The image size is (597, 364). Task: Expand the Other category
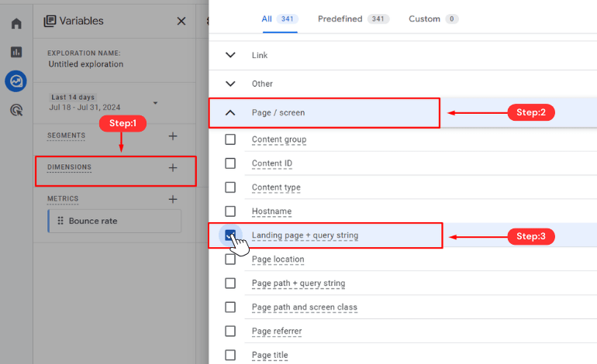pos(230,84)
